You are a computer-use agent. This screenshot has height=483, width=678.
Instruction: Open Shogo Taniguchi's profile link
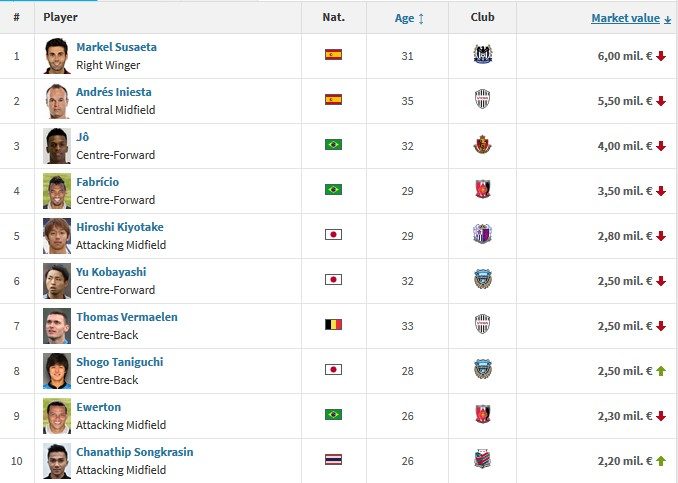point(120,362)
